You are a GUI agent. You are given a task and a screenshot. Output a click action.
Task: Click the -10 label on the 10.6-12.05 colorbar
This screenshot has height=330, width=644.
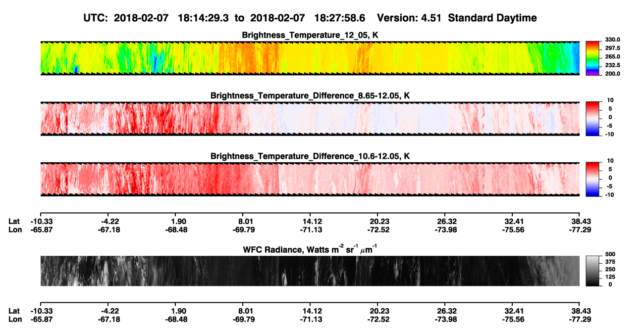(609, 195)
